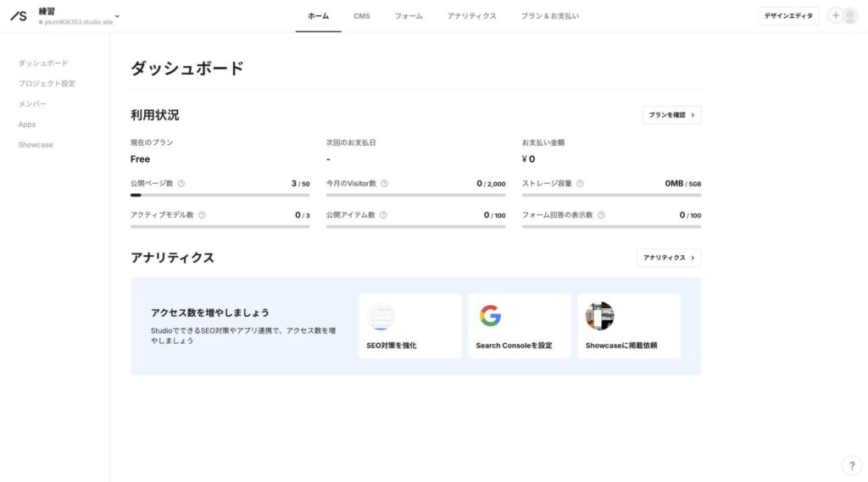Click the user avatar icon

[x=850, y=16]
